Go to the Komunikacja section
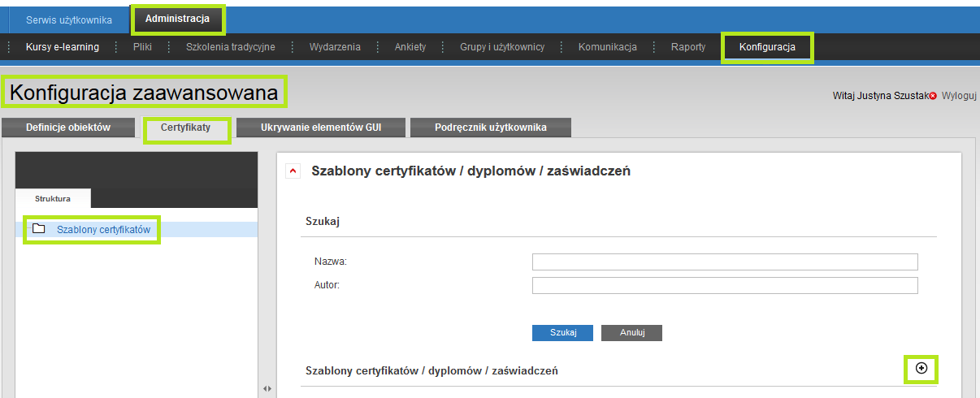 click(608, 47)
